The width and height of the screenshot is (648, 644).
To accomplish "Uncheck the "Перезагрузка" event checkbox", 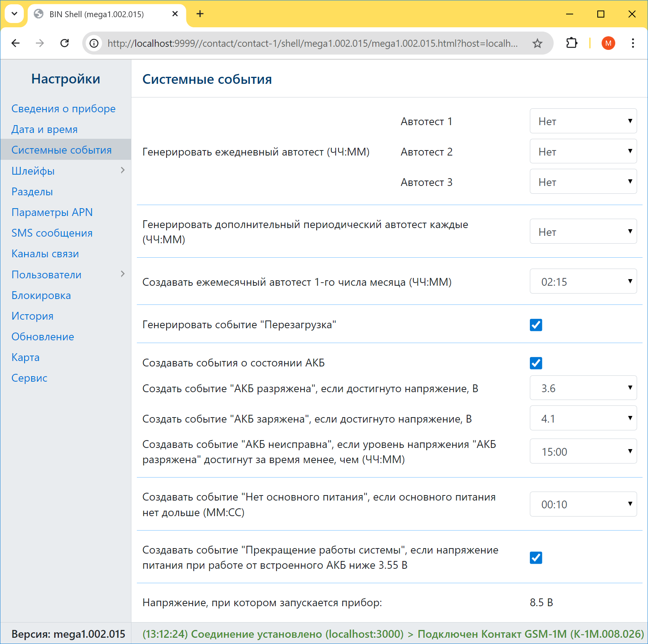I will coord(536,325).
